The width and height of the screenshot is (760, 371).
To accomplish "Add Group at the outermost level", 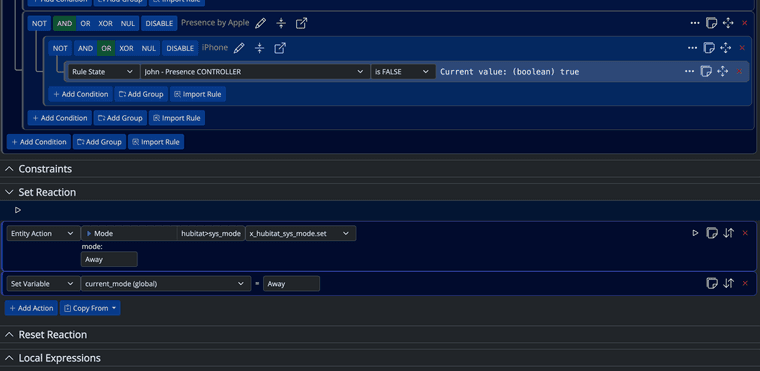I will [100, 142].
